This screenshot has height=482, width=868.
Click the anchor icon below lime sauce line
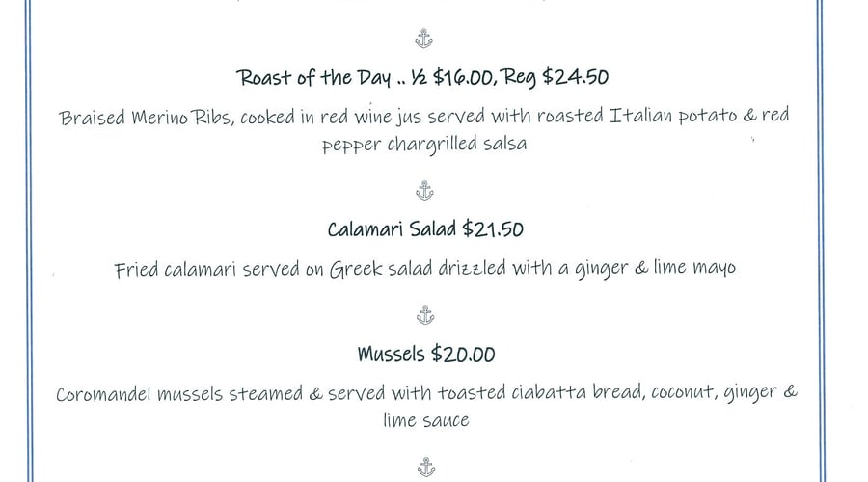pos(425,468)
